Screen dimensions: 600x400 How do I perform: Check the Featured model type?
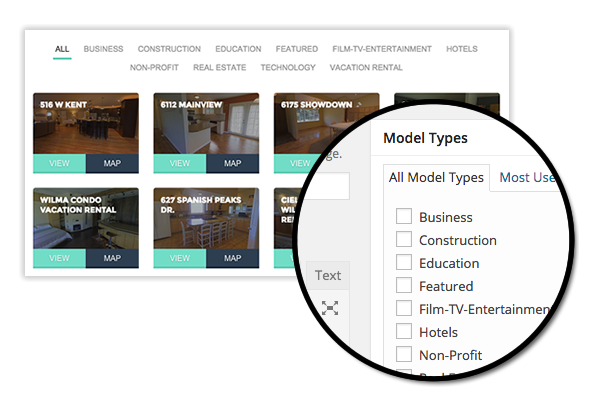pyautogui.click(x=404, y=285)
